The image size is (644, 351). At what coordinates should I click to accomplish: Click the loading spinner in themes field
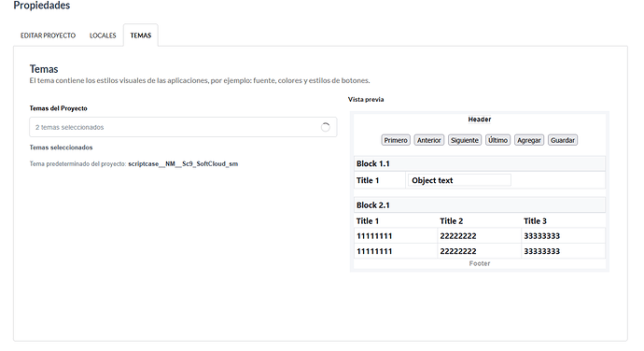point(326,127)
